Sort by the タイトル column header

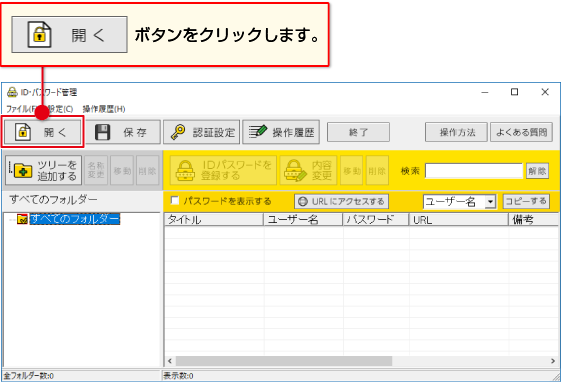click(x=214, y=219)
